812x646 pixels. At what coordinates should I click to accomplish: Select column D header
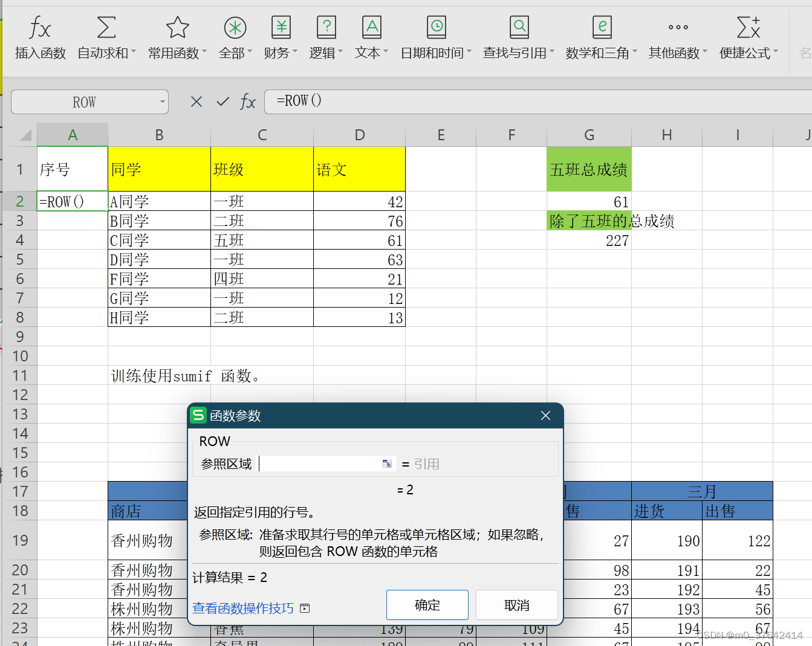[x=359, y=135]
